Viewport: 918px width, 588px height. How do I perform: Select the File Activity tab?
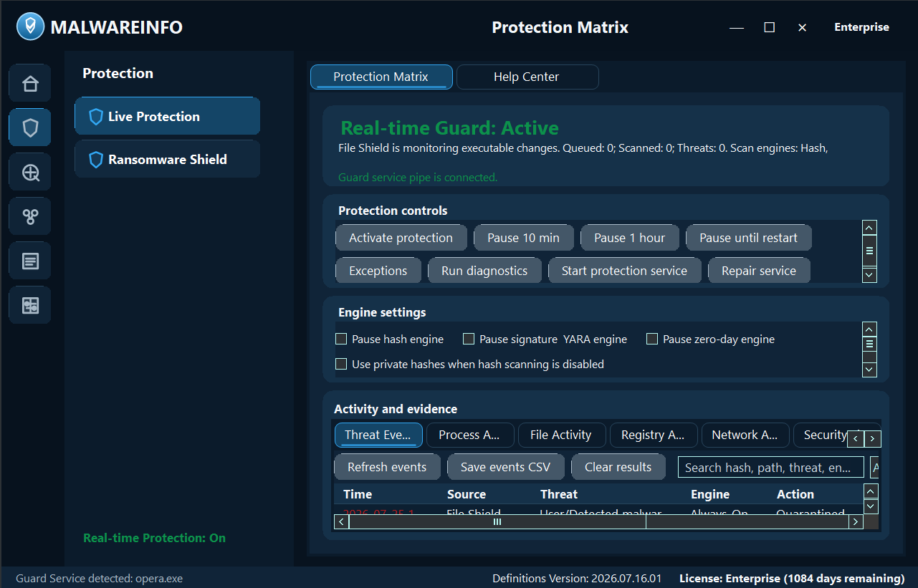point(562,435)
